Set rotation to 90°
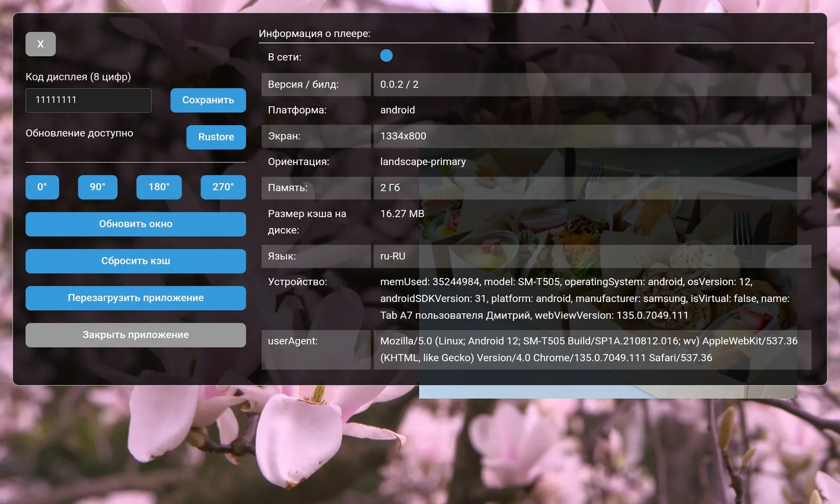This screenshot has width=840, height=504. [97, 187]
